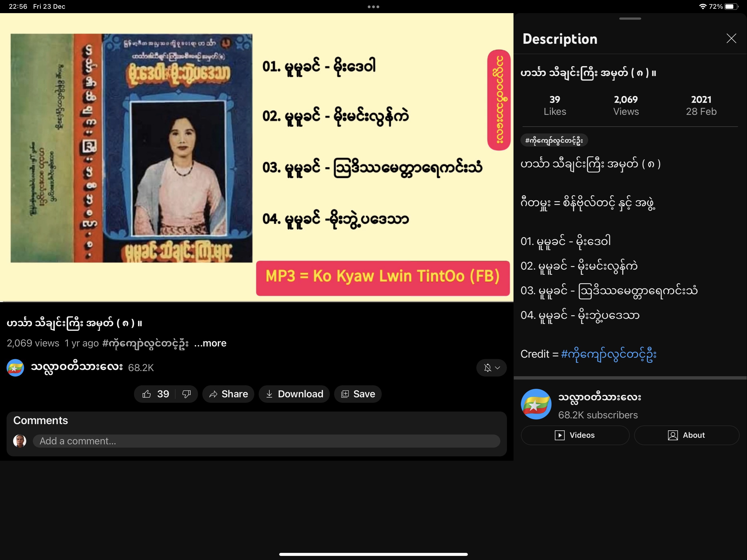
Task: Expand description with ...more link
Action: (210, 343)
